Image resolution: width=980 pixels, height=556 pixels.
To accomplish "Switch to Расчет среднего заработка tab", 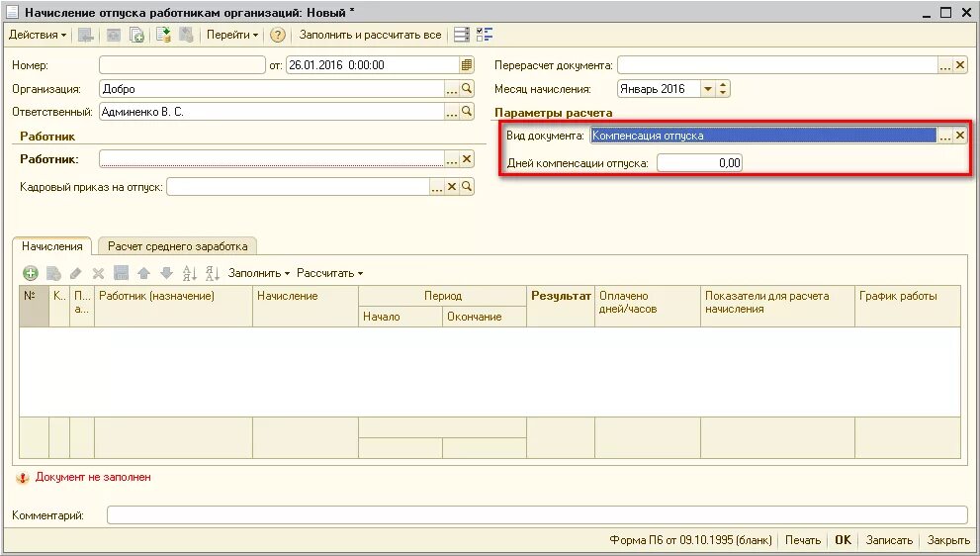I will (x=177, y=246).
